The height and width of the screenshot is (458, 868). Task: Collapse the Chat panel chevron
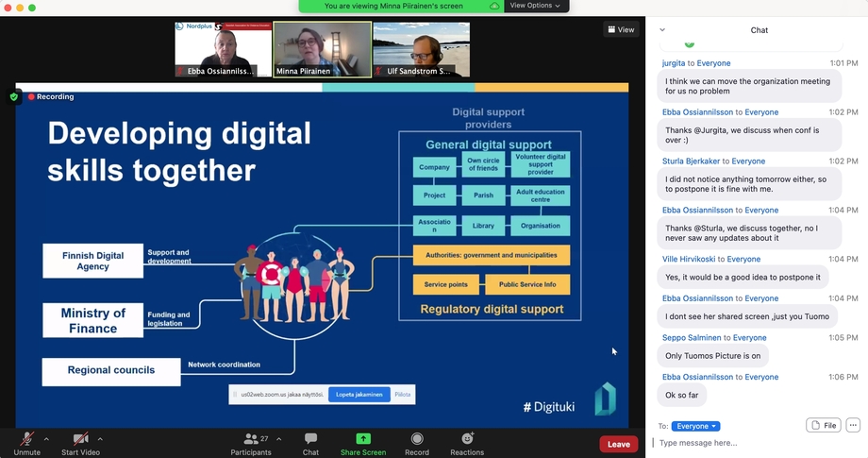tap(662, 30)
